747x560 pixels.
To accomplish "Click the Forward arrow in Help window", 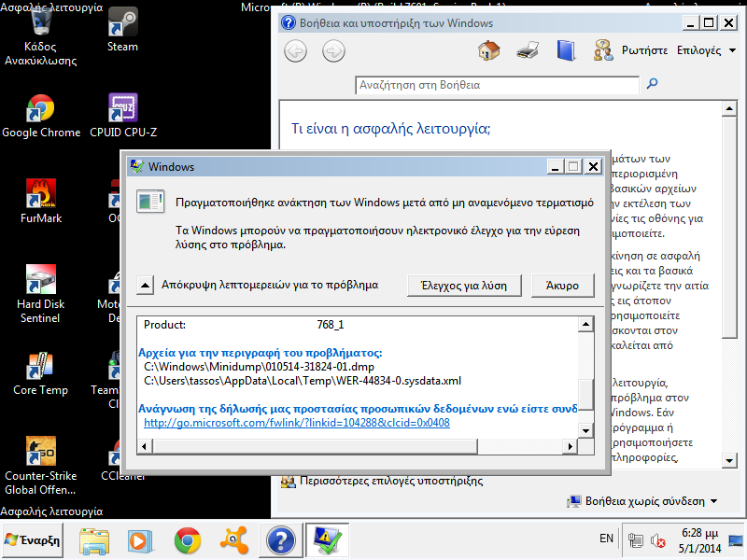I will (x=333, y=51).
